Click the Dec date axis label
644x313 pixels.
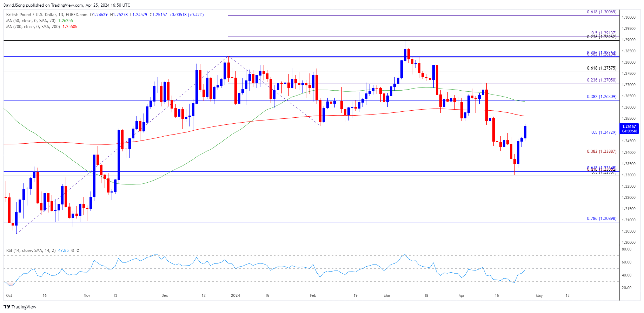(165, 296)
